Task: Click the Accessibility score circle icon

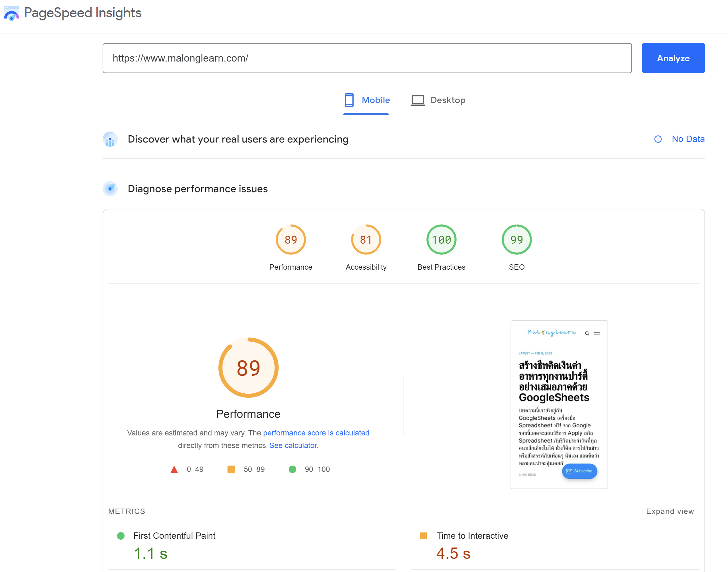Action: [x=366, y=239]
